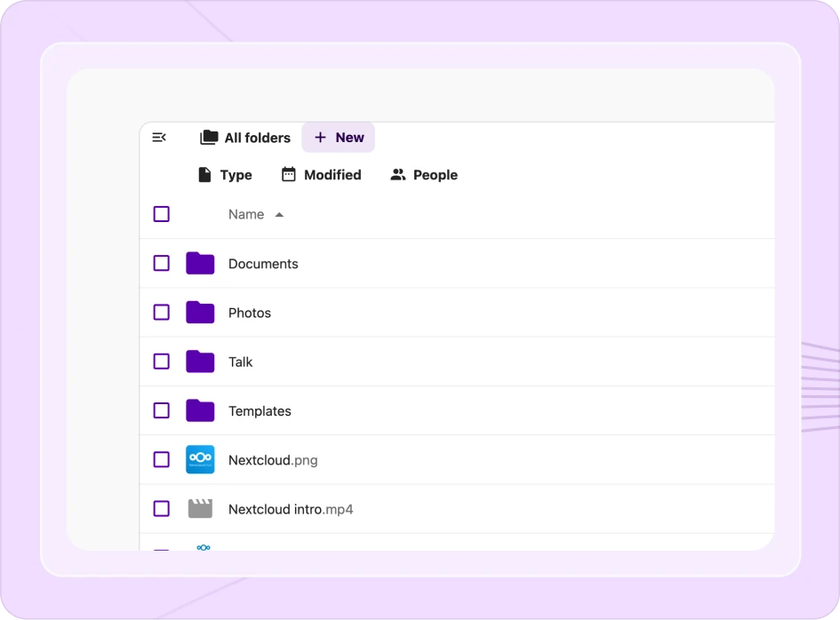Collapse the navigation sidebar toggle icon

[x=159, y=138]
